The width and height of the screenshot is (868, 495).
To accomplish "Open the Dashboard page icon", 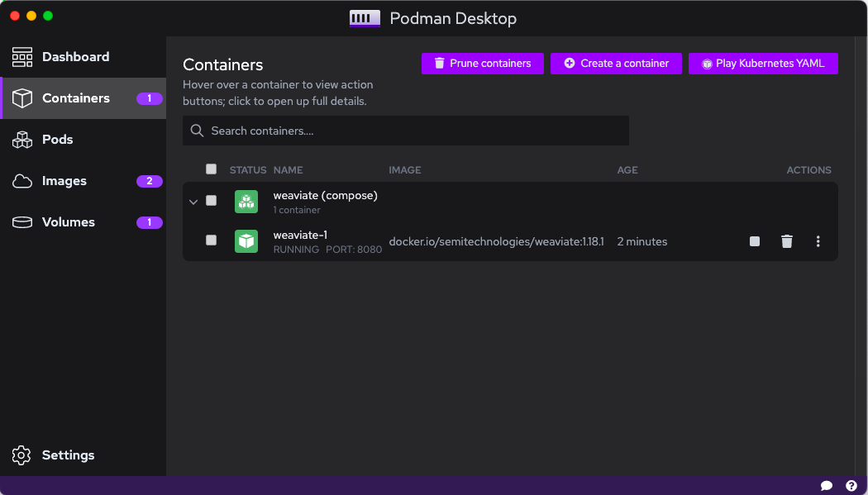I will tap(22, 57).
